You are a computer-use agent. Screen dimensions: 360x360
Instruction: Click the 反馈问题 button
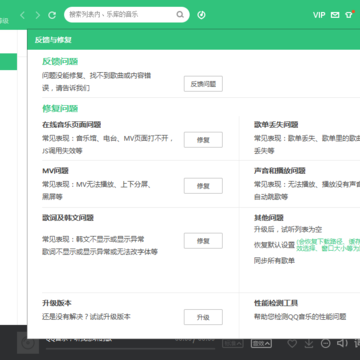[203, 84]
